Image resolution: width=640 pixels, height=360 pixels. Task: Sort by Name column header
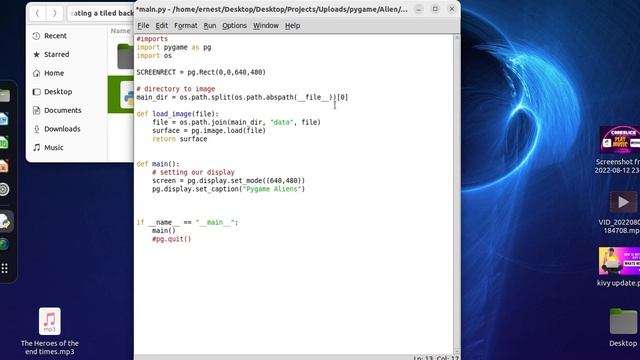click(120, 31)
